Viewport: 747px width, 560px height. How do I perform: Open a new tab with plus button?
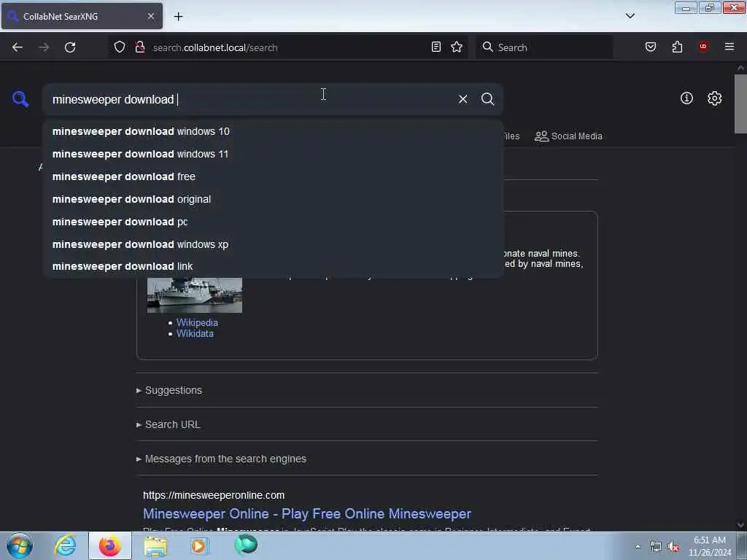tap(178, 17)
